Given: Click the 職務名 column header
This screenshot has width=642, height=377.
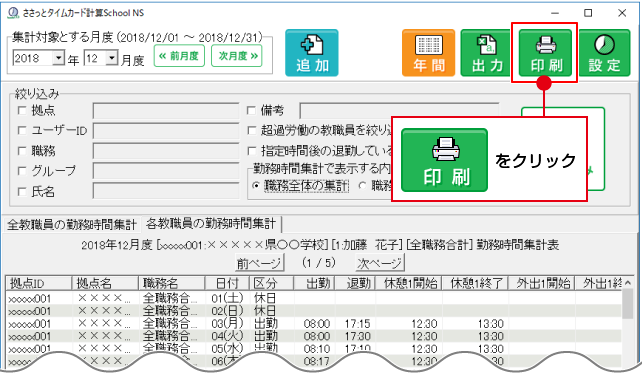Looking at the screenshot, I should point(172,283).
